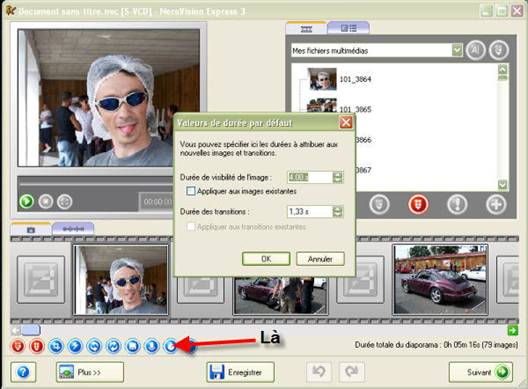Click the second red delete-all icon below the timeline
The width and height of the screenshot is (528, 389).
coord(37,346)
